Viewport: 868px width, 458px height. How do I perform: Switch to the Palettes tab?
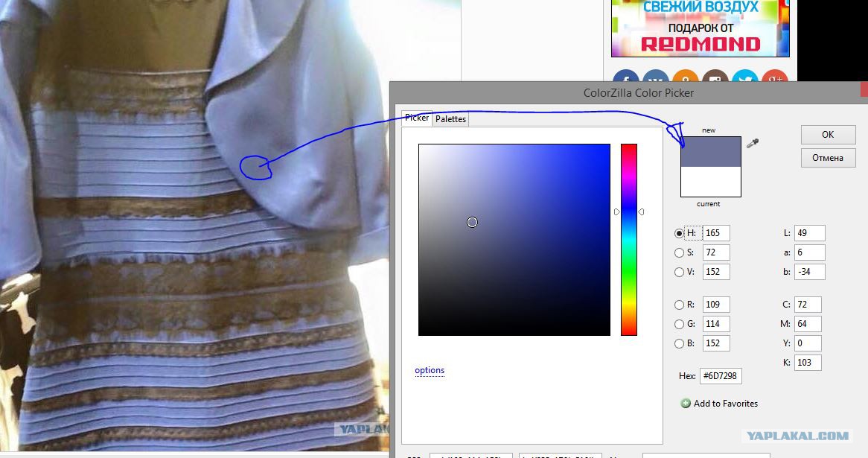click(x=450, y=119)
